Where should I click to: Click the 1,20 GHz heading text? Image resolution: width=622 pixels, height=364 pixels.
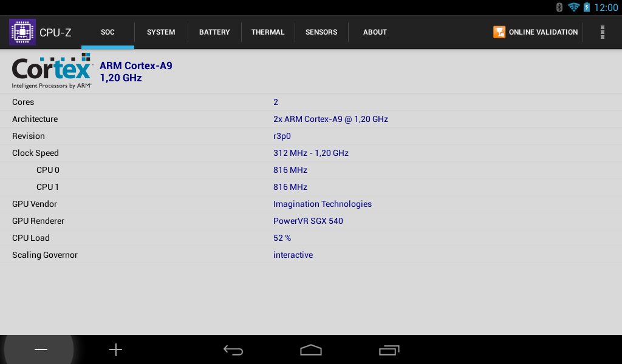pos(121,78)
